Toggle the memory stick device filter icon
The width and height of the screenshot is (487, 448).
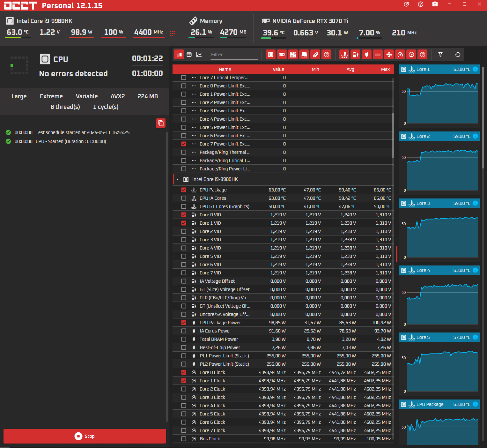(x=315, y=55)
